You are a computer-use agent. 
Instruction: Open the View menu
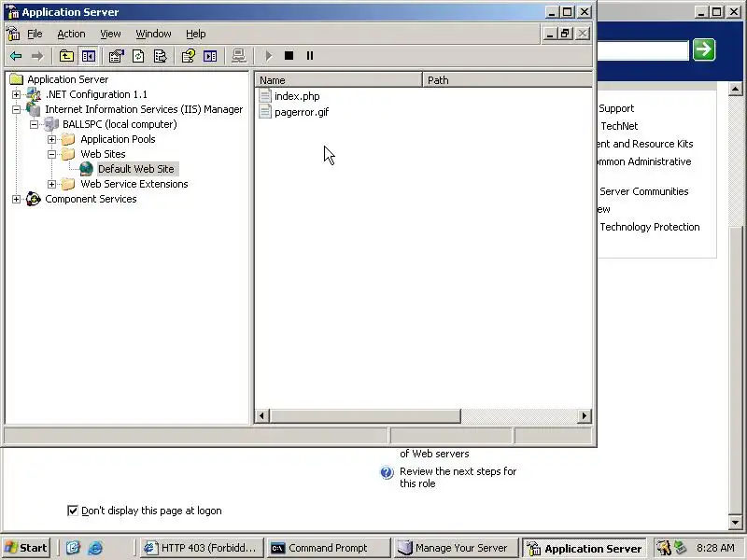click(x=110, y=34)
